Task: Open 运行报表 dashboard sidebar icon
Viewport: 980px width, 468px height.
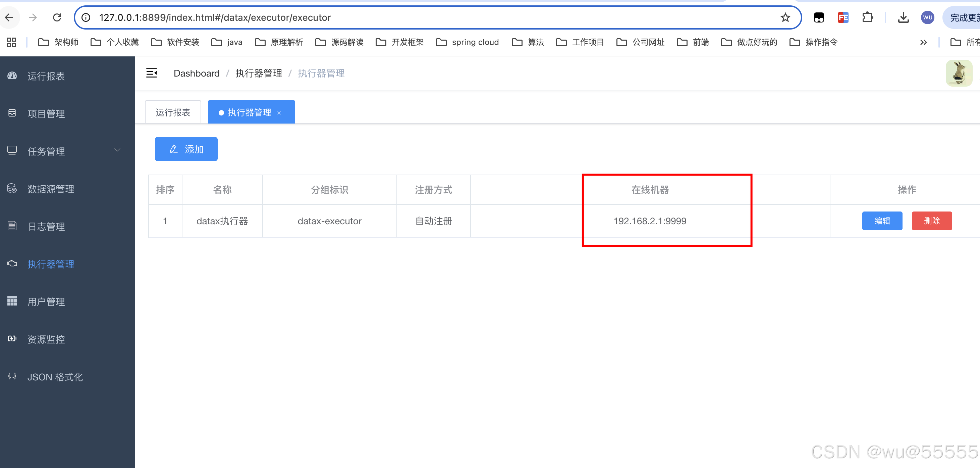Action: (12, 76)
